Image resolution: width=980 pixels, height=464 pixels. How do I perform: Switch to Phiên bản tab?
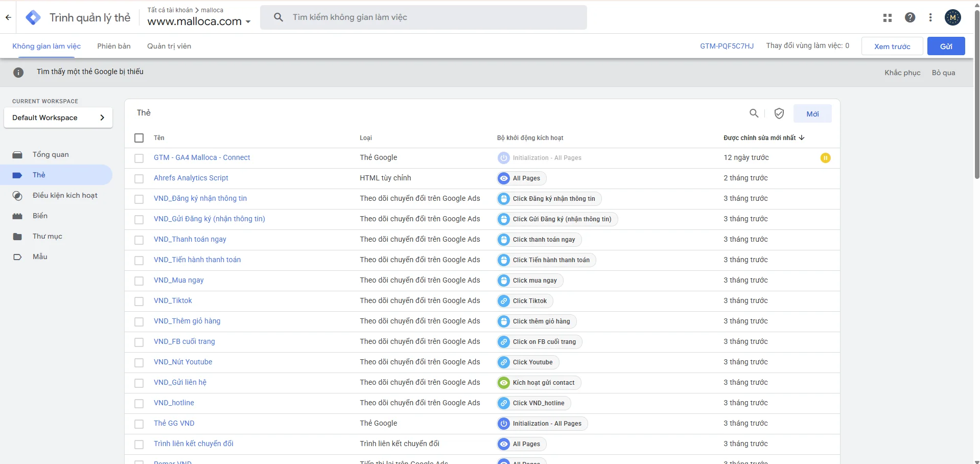pos(114,46)
